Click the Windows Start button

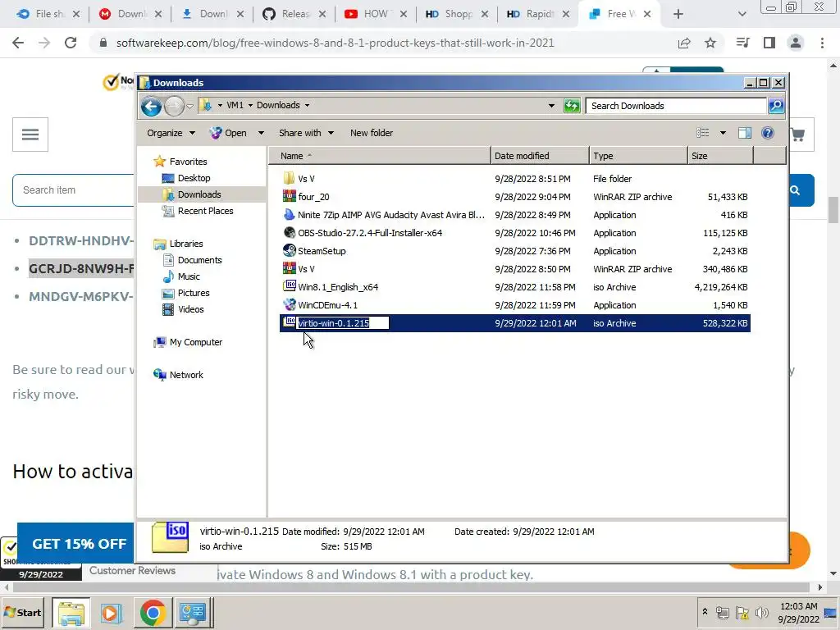23,612
